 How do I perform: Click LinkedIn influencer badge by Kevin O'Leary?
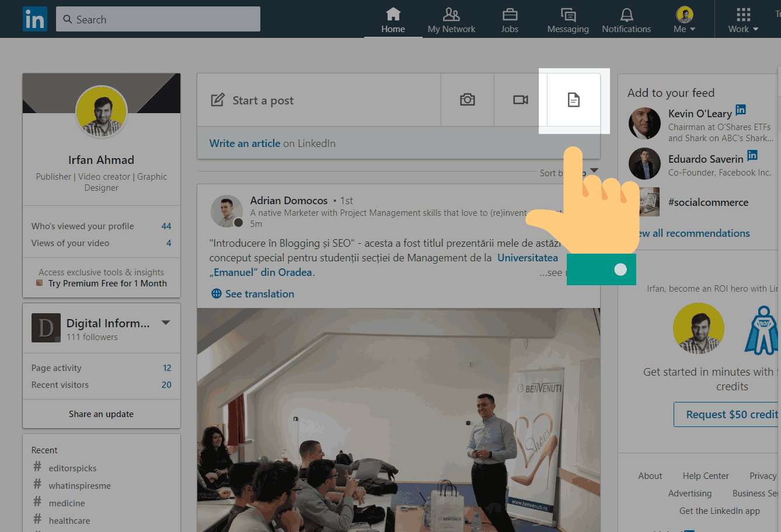[741, 110]
